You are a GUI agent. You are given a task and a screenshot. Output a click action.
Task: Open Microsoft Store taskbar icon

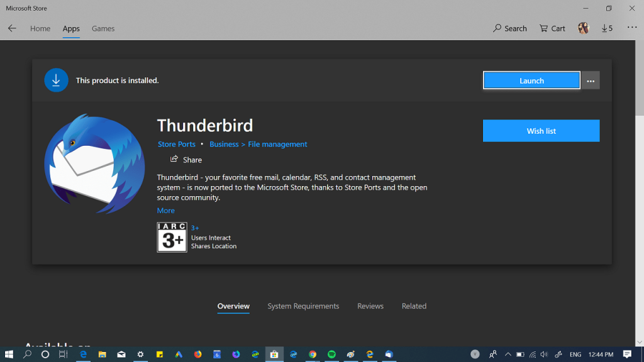pos(274,354)
